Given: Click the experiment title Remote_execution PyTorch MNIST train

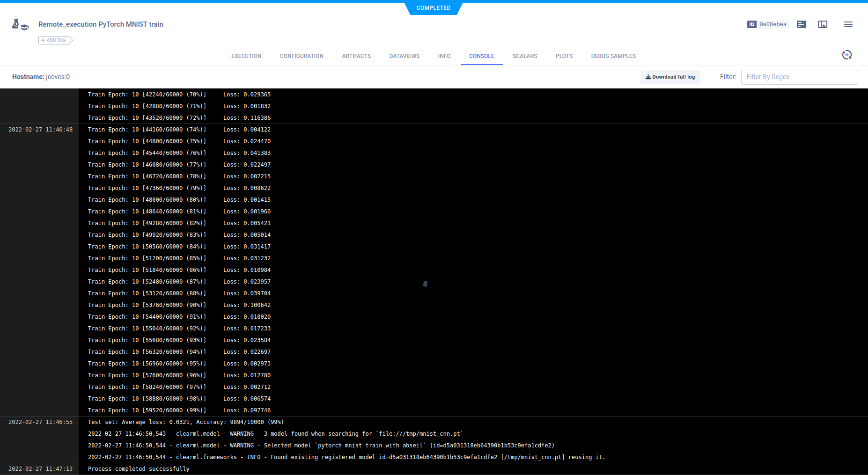Looking at the screenshot, I should click(101, 24).
